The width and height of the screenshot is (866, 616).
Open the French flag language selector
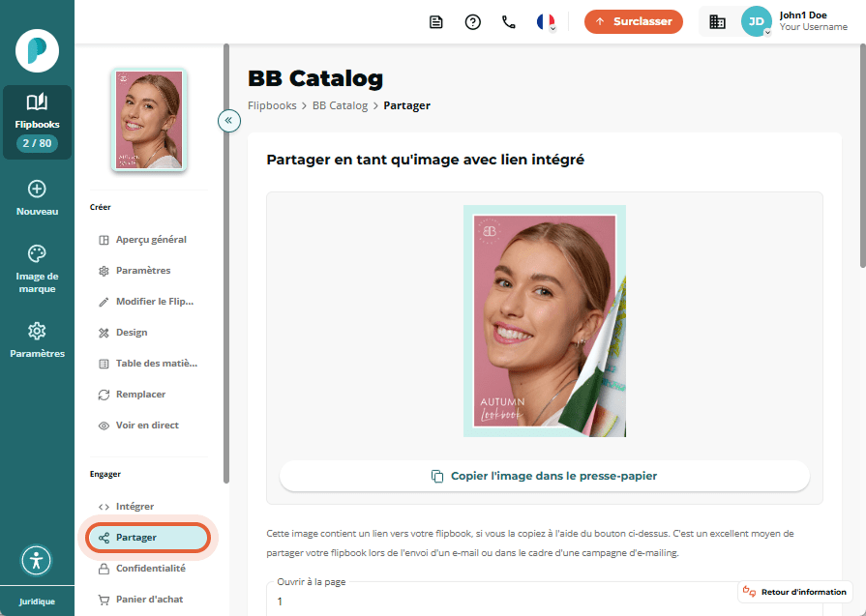(546, 22)
